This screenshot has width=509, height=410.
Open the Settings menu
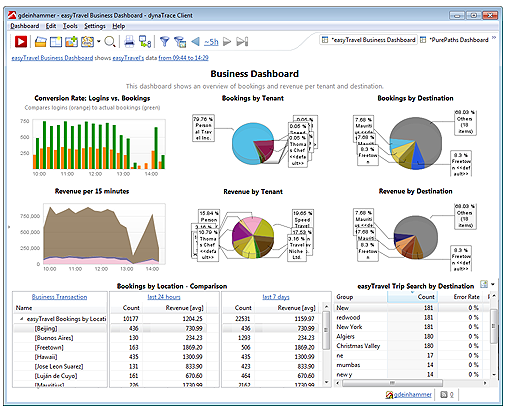coord(95,26)
